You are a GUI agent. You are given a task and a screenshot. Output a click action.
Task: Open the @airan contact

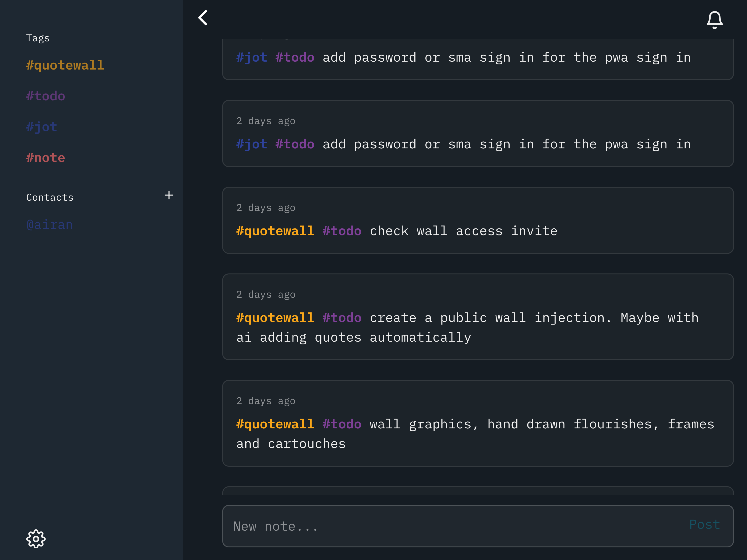point(50,225)
